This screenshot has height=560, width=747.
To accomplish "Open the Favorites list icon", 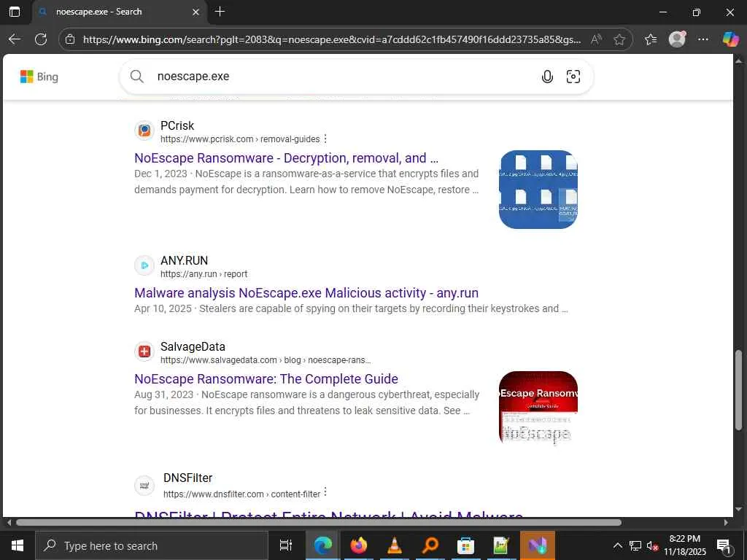I will point(651,39).
